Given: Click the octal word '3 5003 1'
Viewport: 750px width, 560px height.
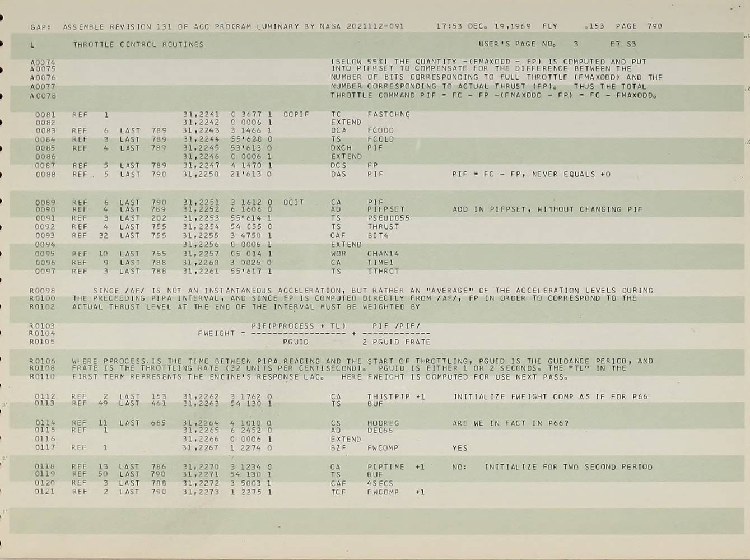Looking at the screenshot, I should pos(251,483).
